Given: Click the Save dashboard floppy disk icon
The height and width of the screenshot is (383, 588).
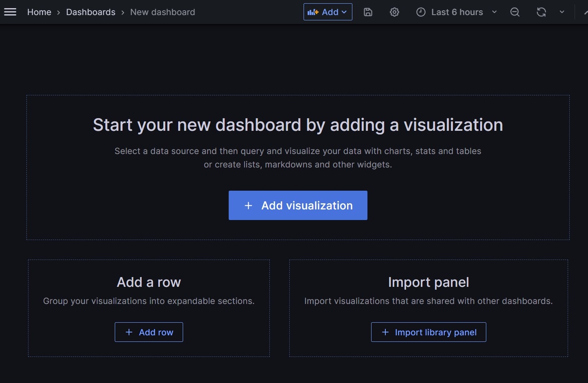Looking at the screenshot, I should [368, 12].
